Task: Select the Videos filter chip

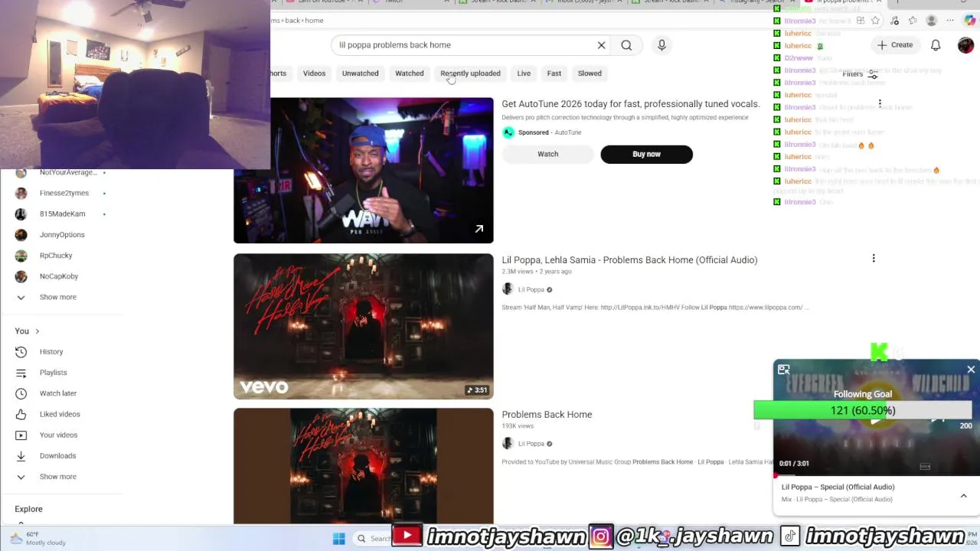Action: [x=314, y=73]
